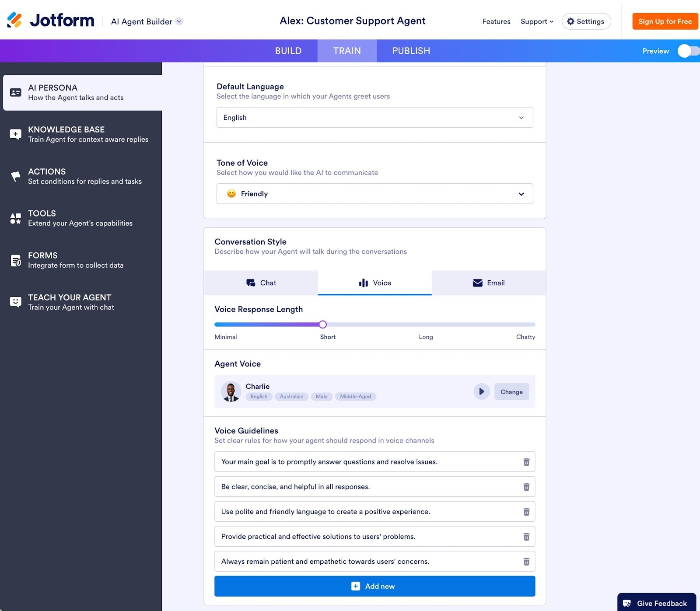Open the Tools capabilities icon
The image size is (700, 611).
tap(16, 218)
